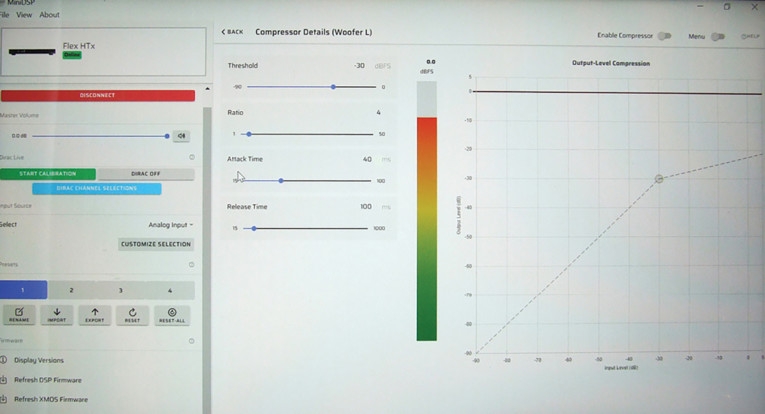Viewport: 765px width, 414px height.
Task: Click the Import preset icon button
Action: (x=57, y=315)
